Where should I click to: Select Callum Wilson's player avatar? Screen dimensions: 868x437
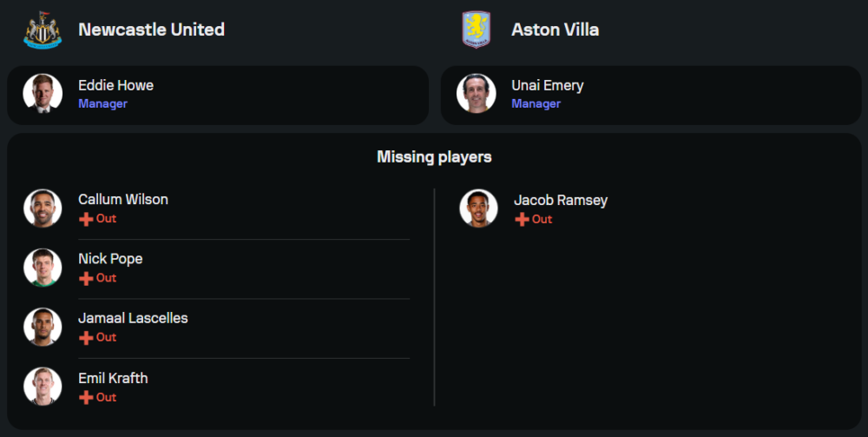pos(43,209)
